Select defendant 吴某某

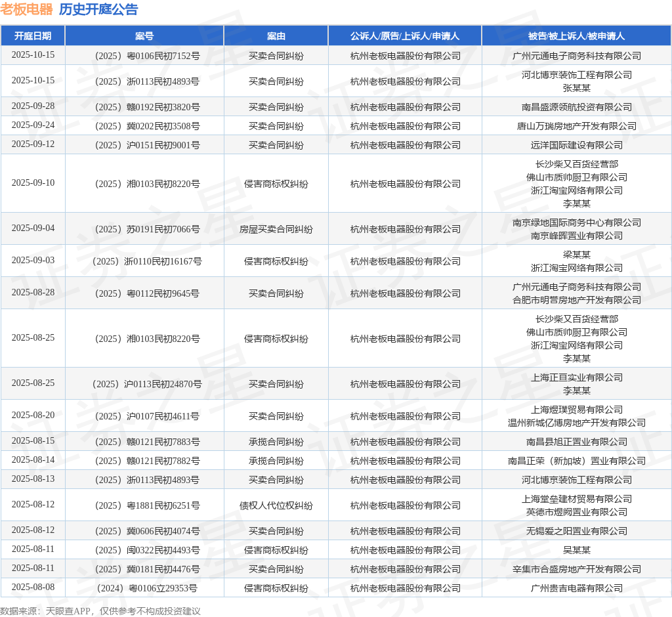pos(576,550)
